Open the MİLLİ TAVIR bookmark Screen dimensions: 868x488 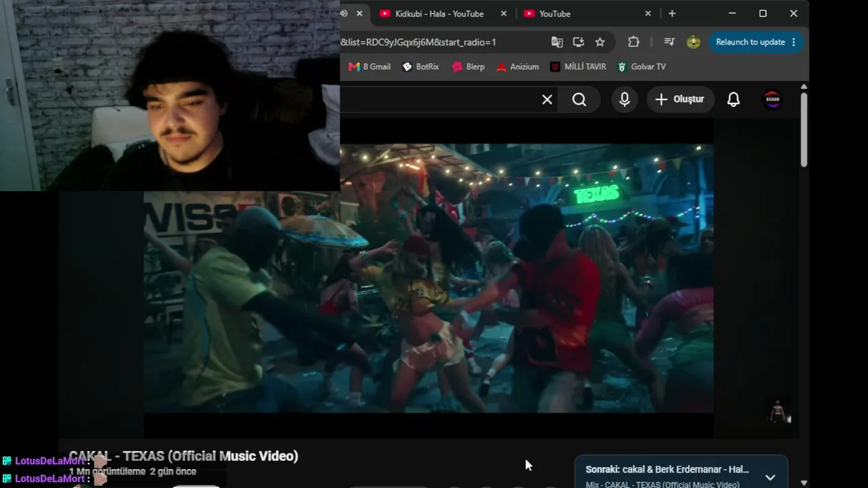pyautogui.click(x=578, y=66)
